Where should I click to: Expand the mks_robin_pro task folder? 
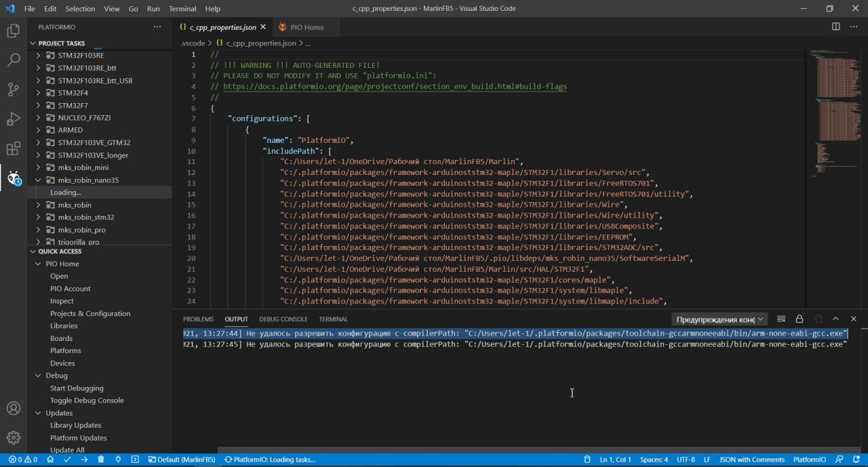38,230
